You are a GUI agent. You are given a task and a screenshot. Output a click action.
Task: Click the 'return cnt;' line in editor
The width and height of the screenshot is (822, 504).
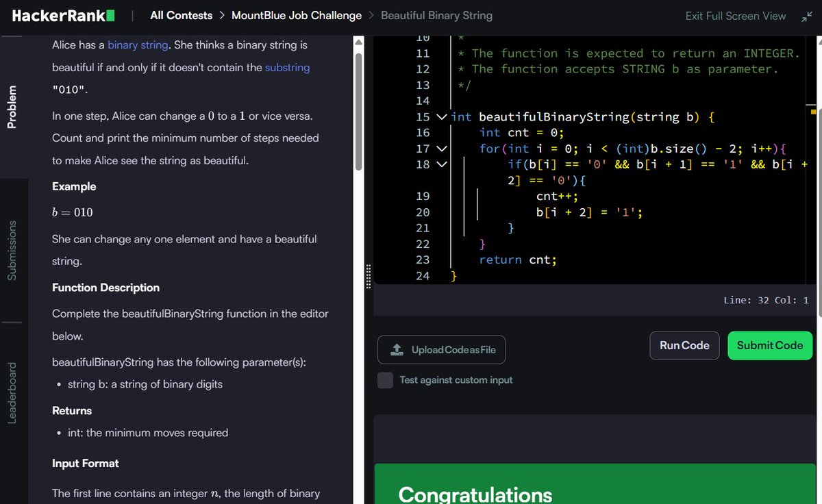coord(518,260)
